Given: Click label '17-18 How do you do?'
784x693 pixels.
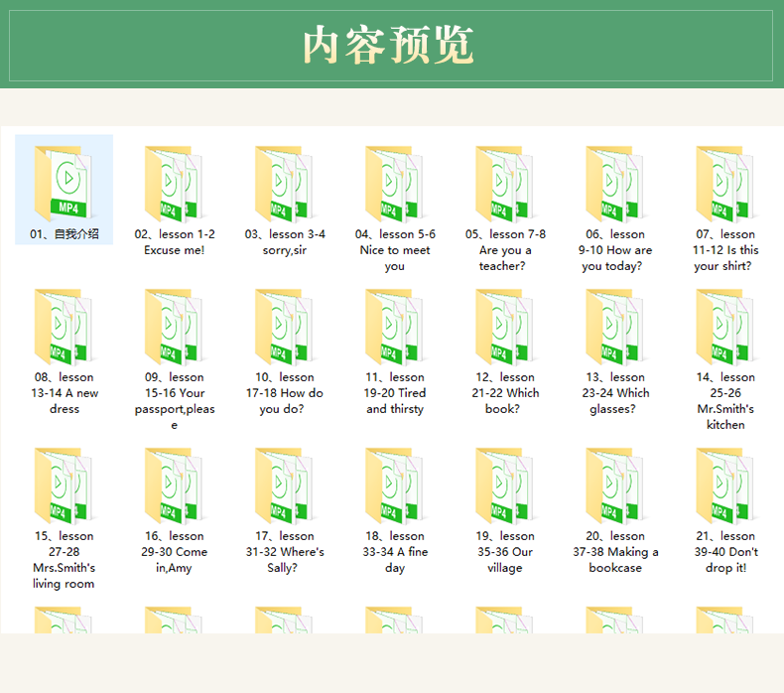Looking at the screenshot, I should 285,393.
